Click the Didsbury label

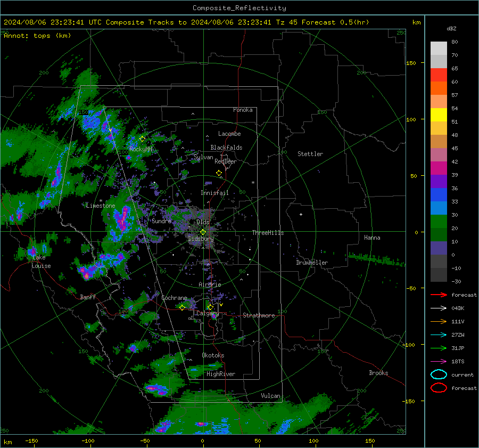(201, 239)
